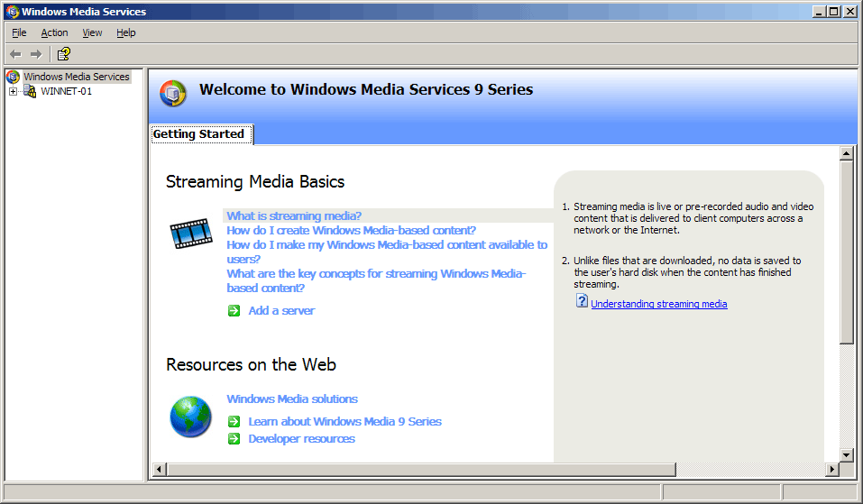Screen dimensions: 863x504
Task: Click the filmstrip Streaming Media Basics icon
Action: (x=191, y=234)
